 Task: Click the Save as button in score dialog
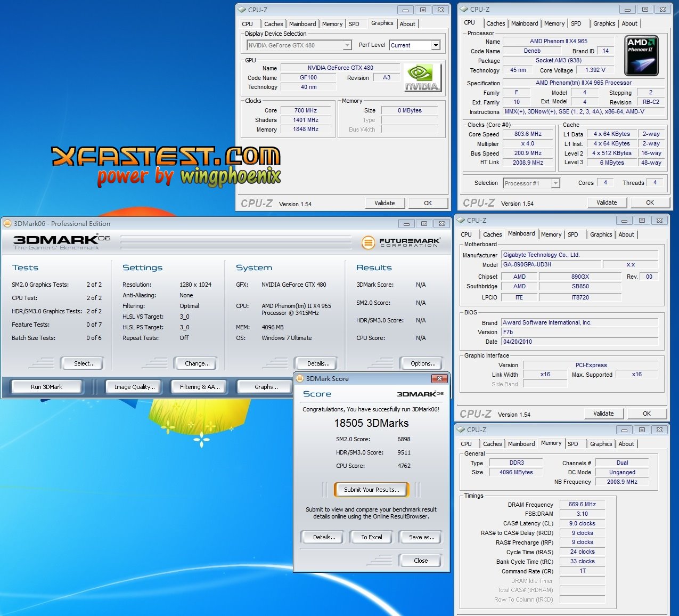point(421,537)
